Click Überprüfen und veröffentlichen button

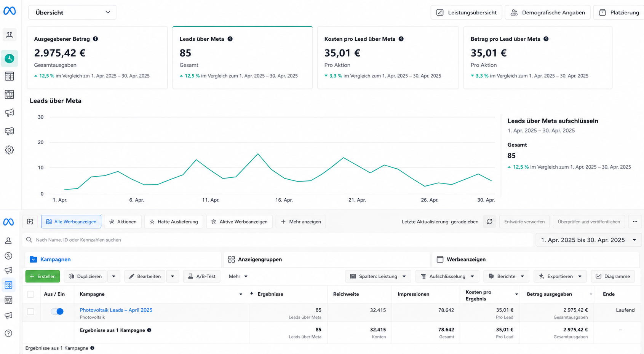point(589,222)
